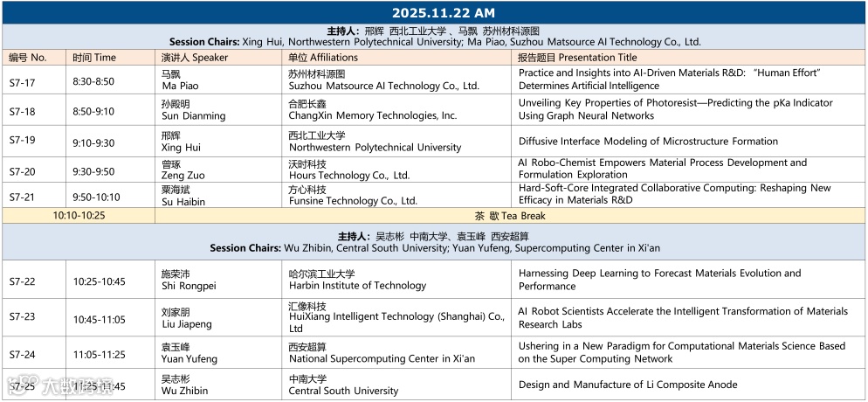The width and height of the screenshot is (868, 402).
Task: Click speaker Ma Piao in the S7-17 row
Action: pos(180,80)
